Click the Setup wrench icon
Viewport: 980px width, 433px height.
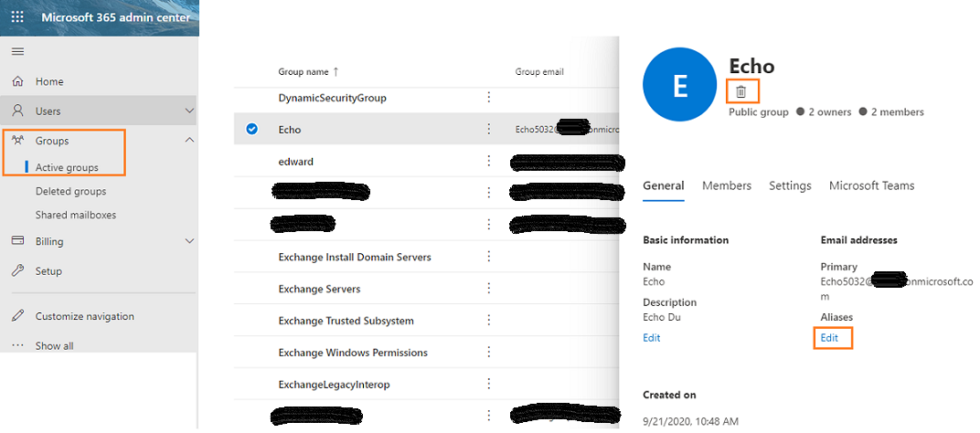(18, 270)
